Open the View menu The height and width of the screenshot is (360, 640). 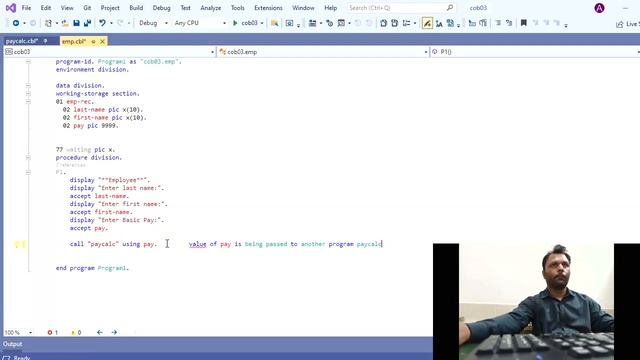(x=67, y=8)
